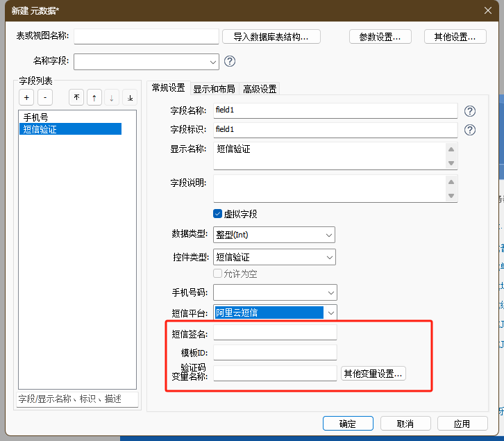Select 手机号 in the field list
Viewport: 504px width, 441px height.
tap(36, 117)
